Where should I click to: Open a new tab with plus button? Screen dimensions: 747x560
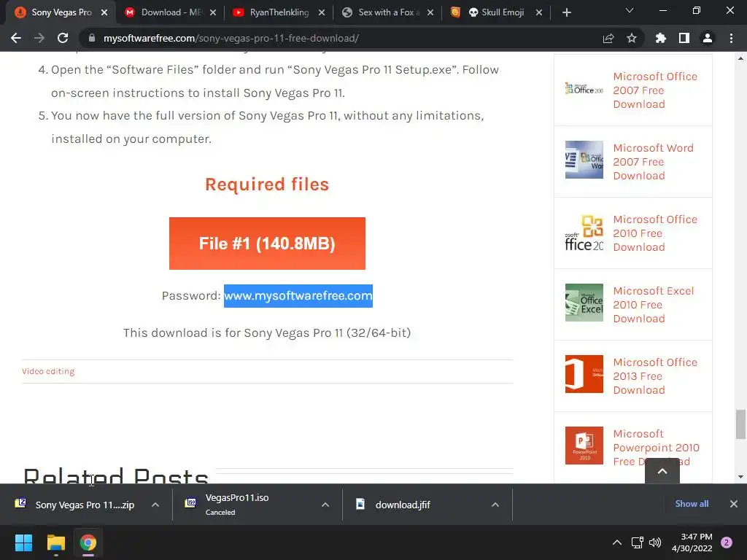[566, 12]
